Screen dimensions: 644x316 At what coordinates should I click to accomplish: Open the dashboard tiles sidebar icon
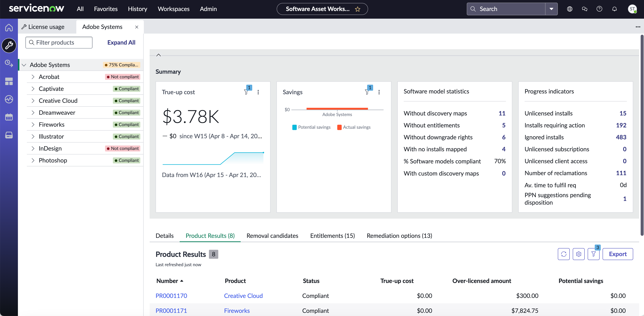[9, 81]
